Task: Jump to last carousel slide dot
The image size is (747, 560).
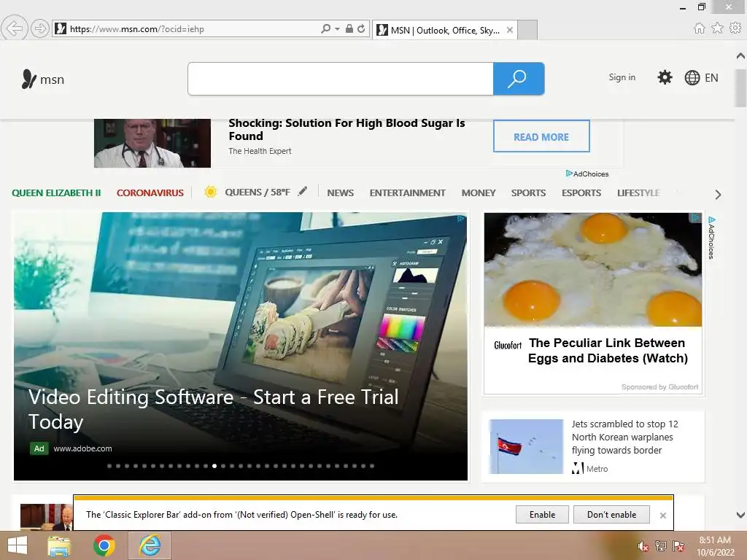Action: click(372, 466)
